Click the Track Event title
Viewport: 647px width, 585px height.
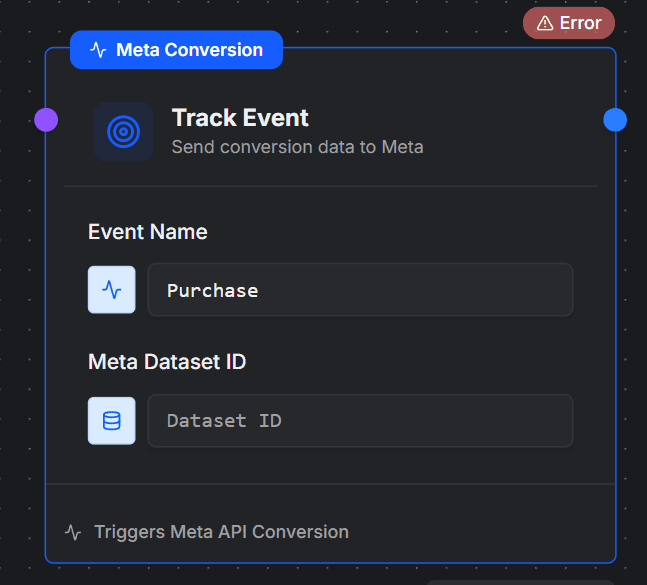pyautogui.click(x=240, y=118)
